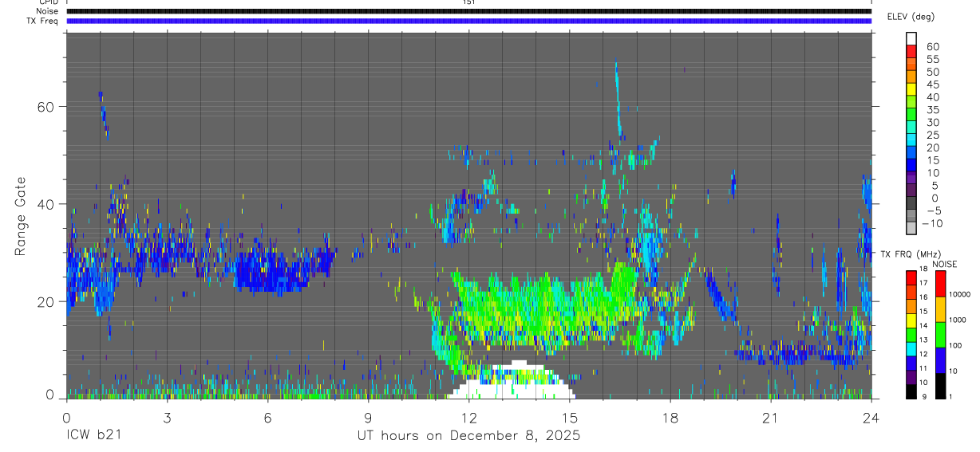
Task: Click the yellow swatch in the ELEV colorbar
Action: 911,89
